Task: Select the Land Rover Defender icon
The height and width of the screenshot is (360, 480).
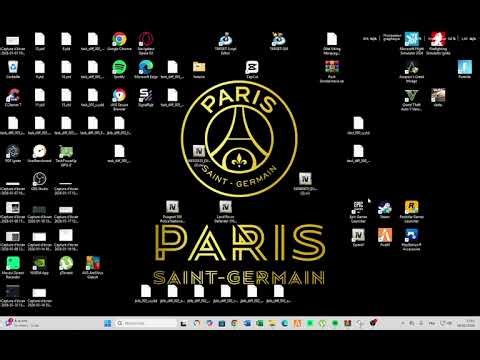Action: [226, 211]
